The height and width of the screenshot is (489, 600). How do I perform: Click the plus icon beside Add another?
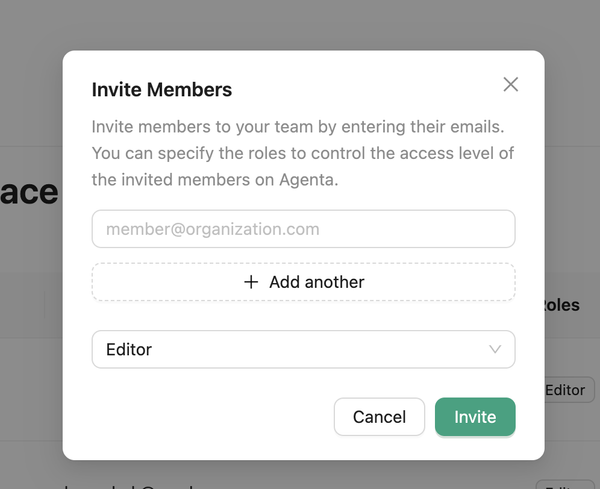251,282
